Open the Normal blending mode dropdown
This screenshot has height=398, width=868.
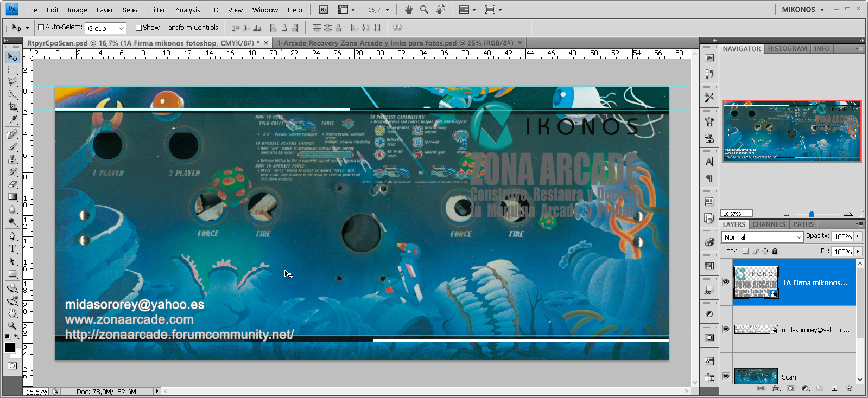[x=762, y=237]
